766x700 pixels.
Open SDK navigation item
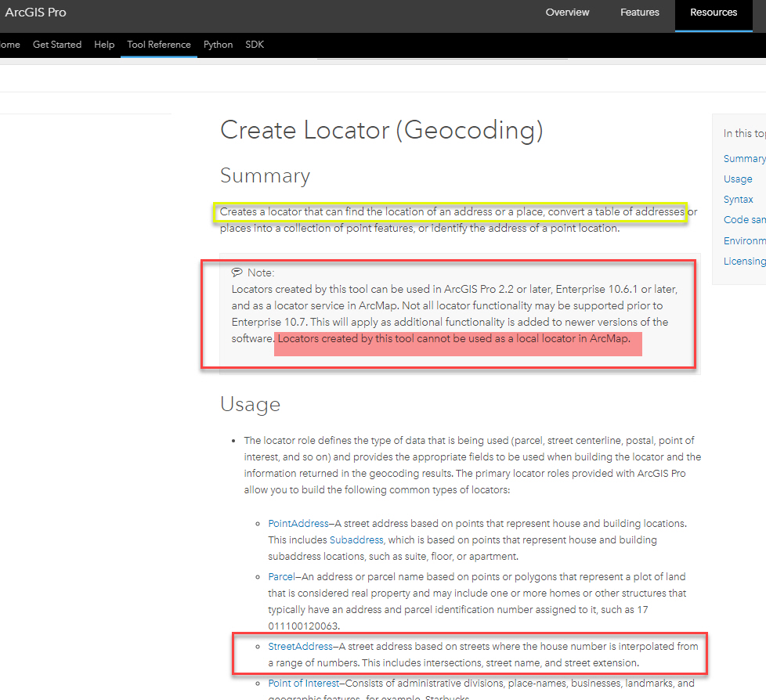tap(255, 45)
